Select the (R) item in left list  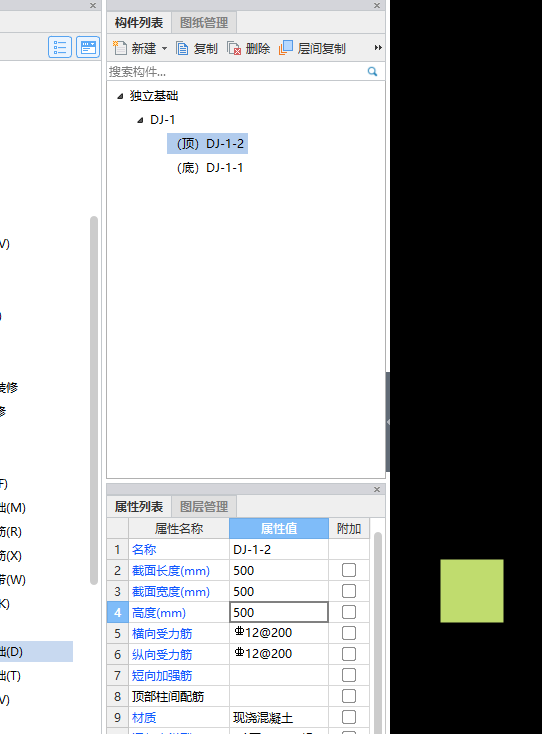coord(11,532)
